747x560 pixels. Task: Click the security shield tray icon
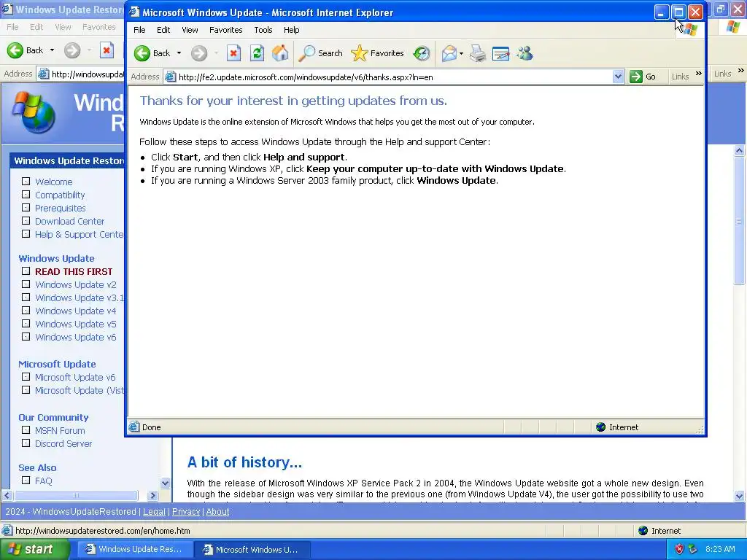[x=679, y=549]
